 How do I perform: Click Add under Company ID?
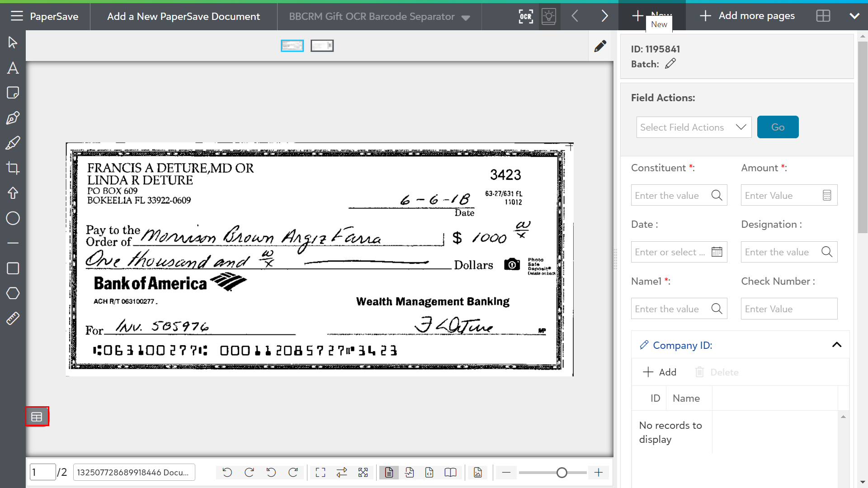[660, 372]
